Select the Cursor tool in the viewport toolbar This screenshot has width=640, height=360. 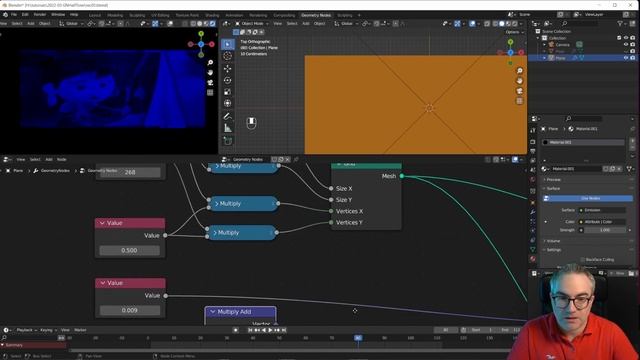pos(228,56)
